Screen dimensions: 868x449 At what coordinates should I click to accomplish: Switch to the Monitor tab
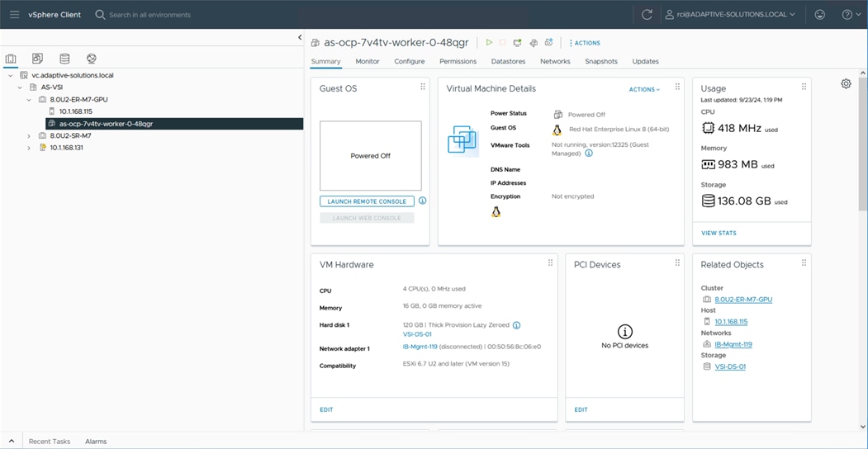368,61
